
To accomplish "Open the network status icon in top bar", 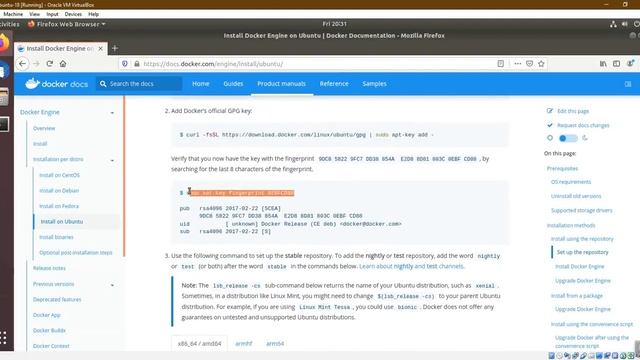I will pyautogui.click(x=613, y=24).
